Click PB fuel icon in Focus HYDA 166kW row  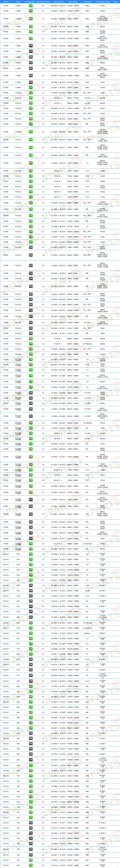[x=31, y=232]
